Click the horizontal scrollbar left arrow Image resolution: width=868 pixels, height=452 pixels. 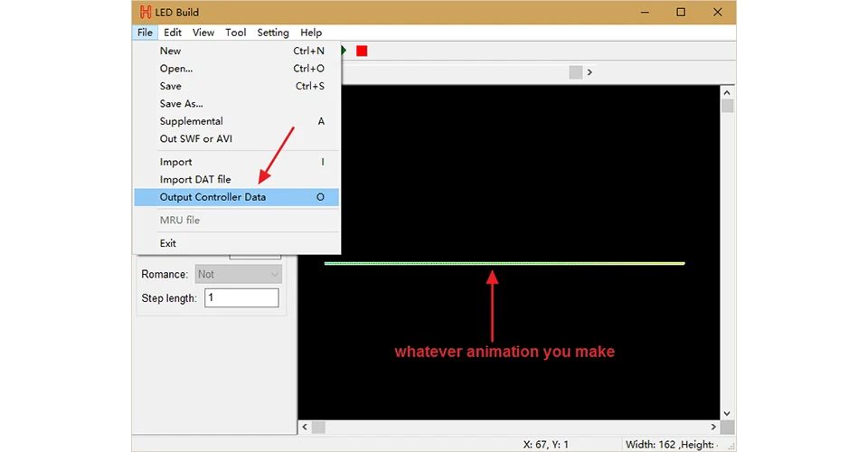pyautogui.click(x=305, y=427)
